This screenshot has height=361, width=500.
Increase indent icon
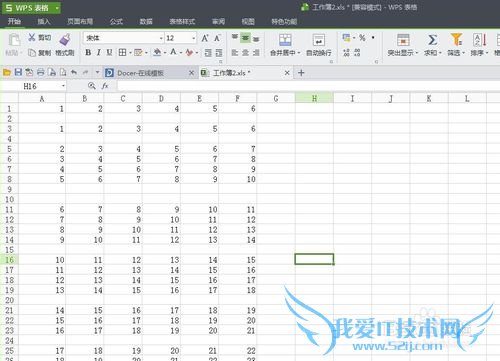tap(219, 53)
